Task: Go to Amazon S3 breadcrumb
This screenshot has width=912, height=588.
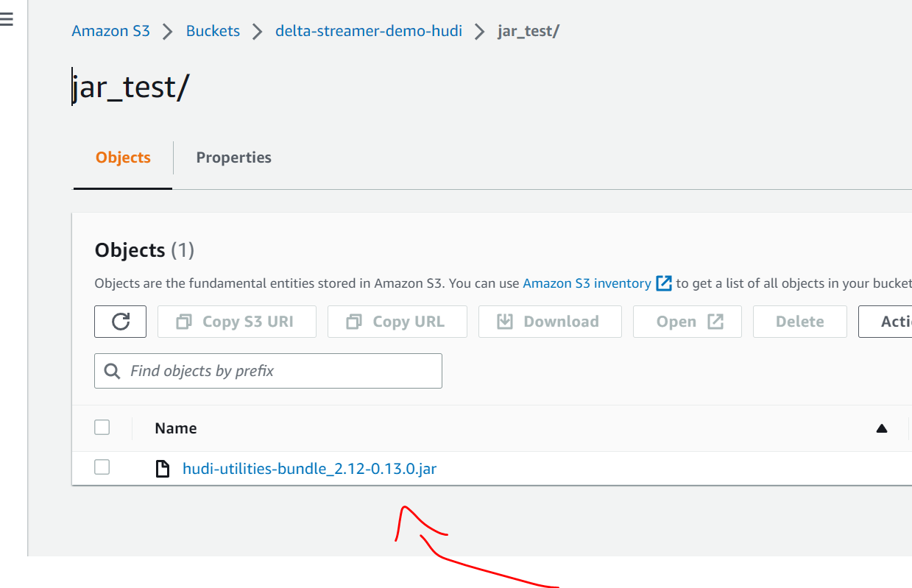Action: coord(110,31)
